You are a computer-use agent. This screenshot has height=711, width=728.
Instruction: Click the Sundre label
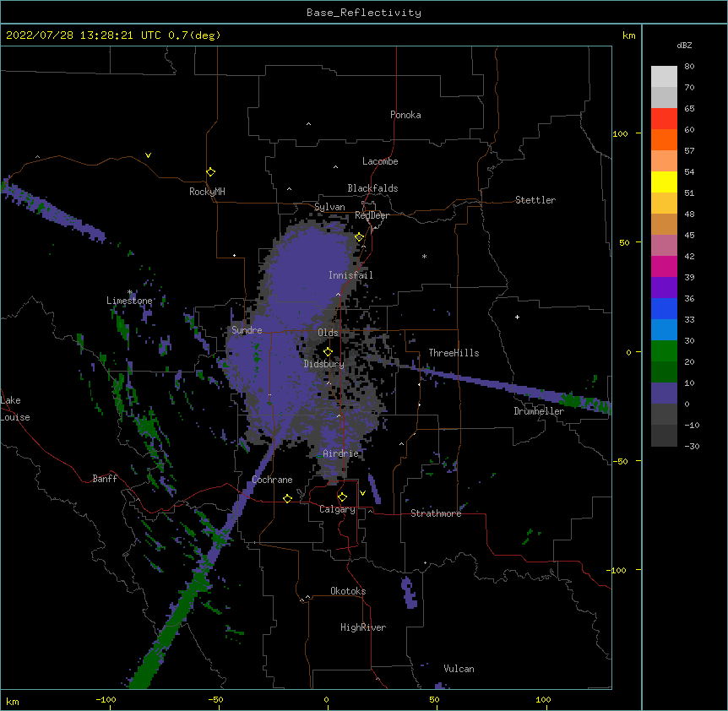point(247,330)
